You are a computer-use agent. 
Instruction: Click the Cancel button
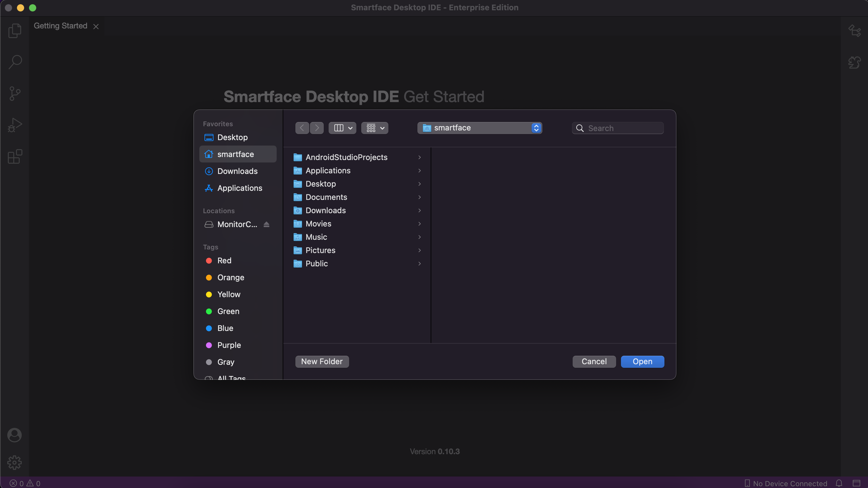pyautogui.click(x=594, y=361)
